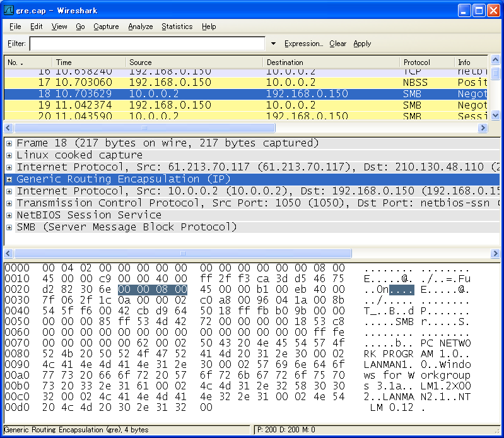504x438 pixels.
Task: Click packet list horizontal scroll left arrow
Action: coord(8,128)
